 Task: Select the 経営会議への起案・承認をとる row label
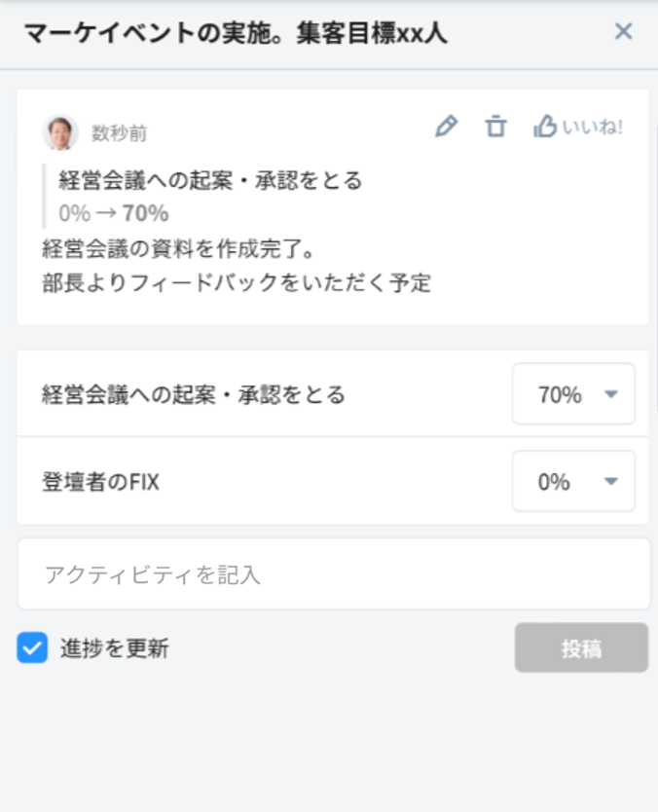coord(194,394)
